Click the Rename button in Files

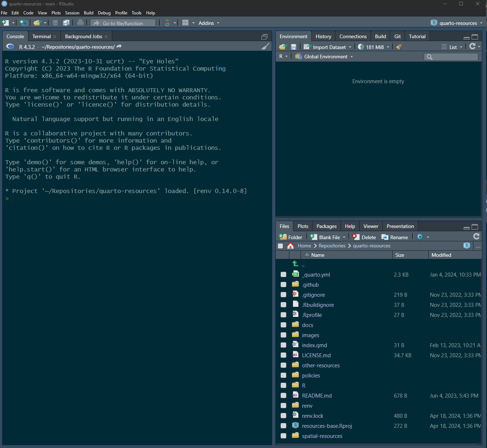[x=395, y=237]
